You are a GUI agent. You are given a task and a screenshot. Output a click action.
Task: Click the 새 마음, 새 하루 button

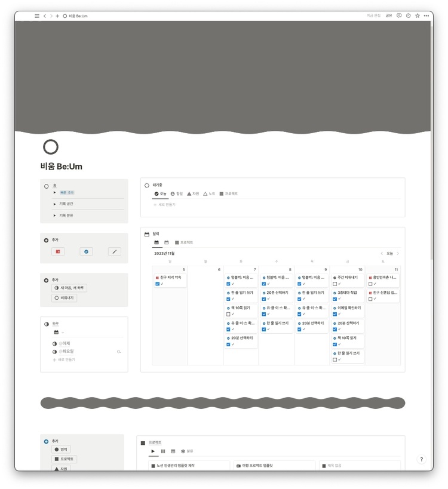point(69,288)
